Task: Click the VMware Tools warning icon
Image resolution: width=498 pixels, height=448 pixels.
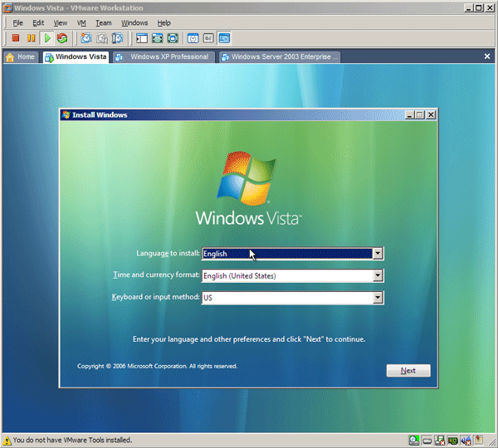Action: [x=7, y=441]
